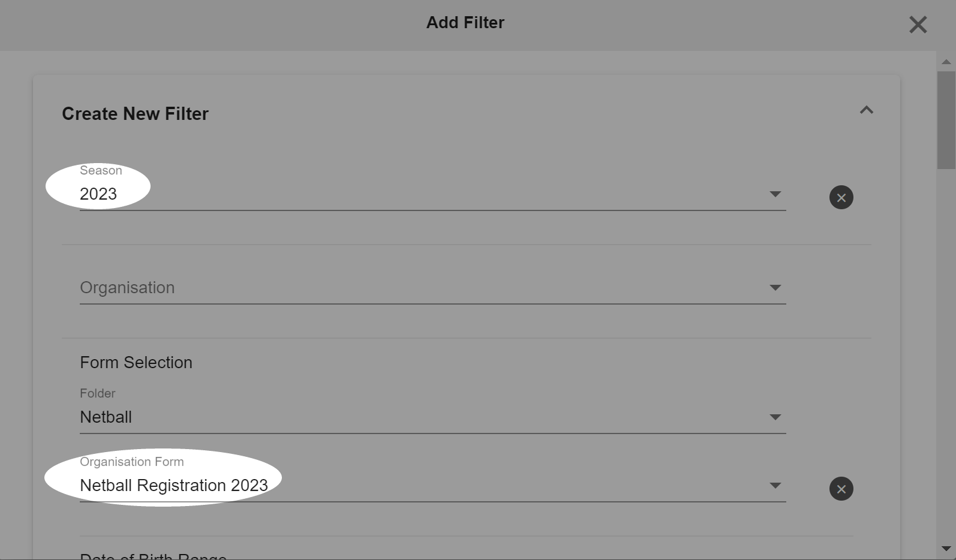The image size is (956, 560).
Task: Click the Form Selection section heading
Action: click(136, 362)
